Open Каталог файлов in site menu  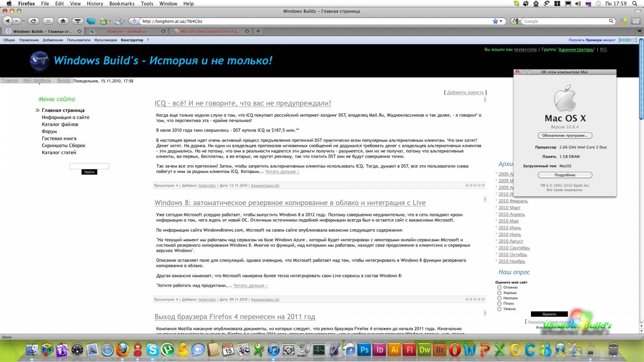pyautogui.click(x=60, y=124)
